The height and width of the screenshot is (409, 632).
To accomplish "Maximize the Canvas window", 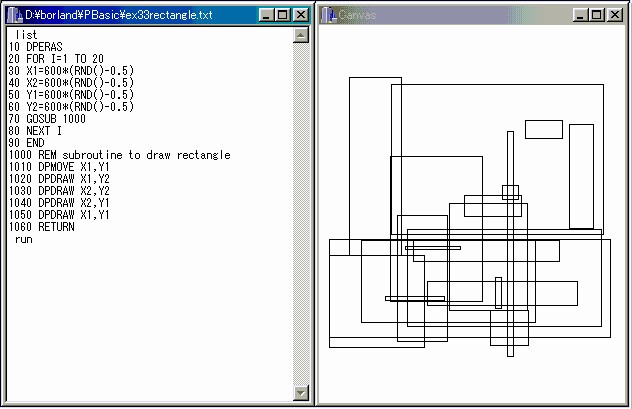I will (597, 16).
